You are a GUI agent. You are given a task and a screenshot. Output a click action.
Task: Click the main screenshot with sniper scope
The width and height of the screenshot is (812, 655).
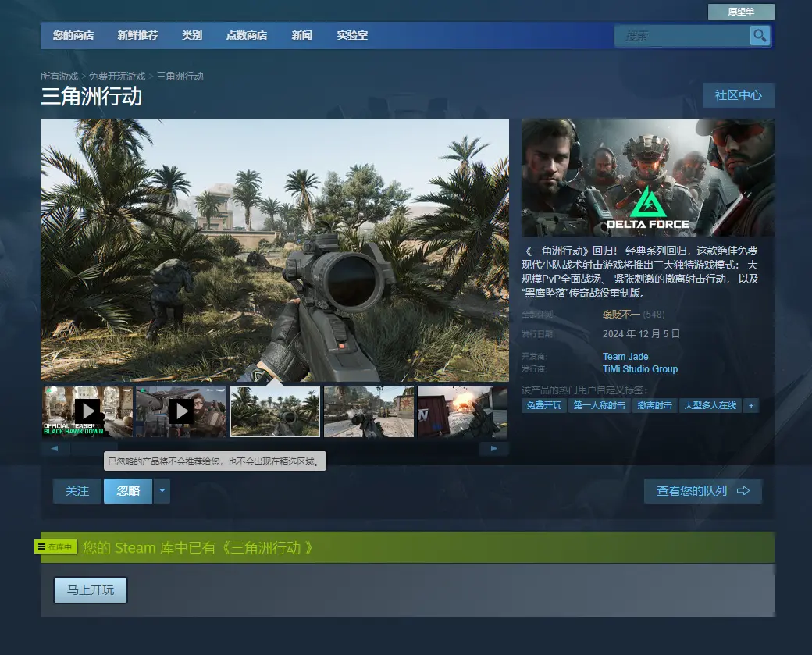pos(275,250)
